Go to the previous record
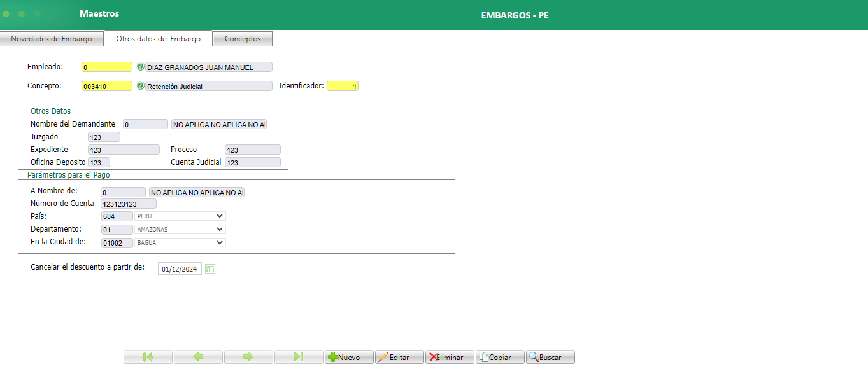Viewport: 868px width, 376px height. [198, 357]
